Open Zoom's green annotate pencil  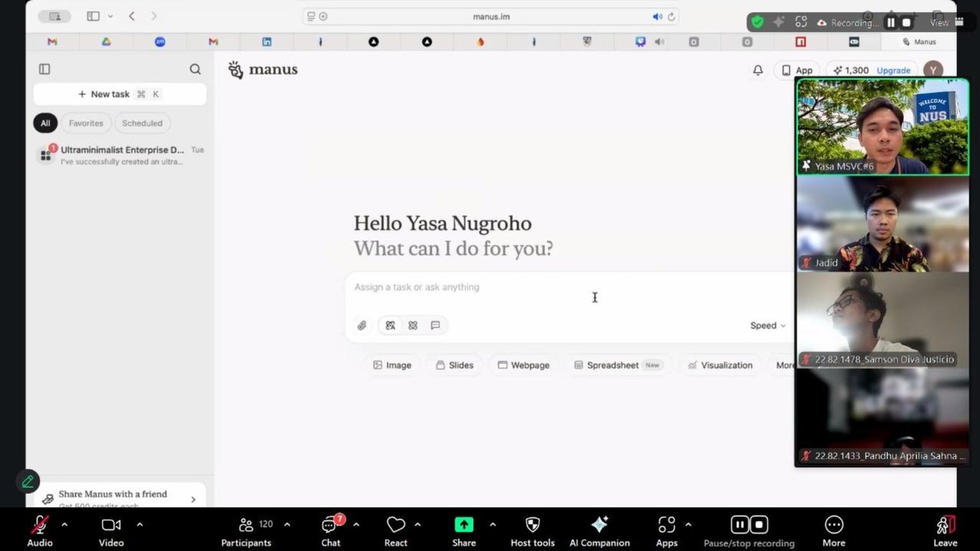tap(27, 481)
